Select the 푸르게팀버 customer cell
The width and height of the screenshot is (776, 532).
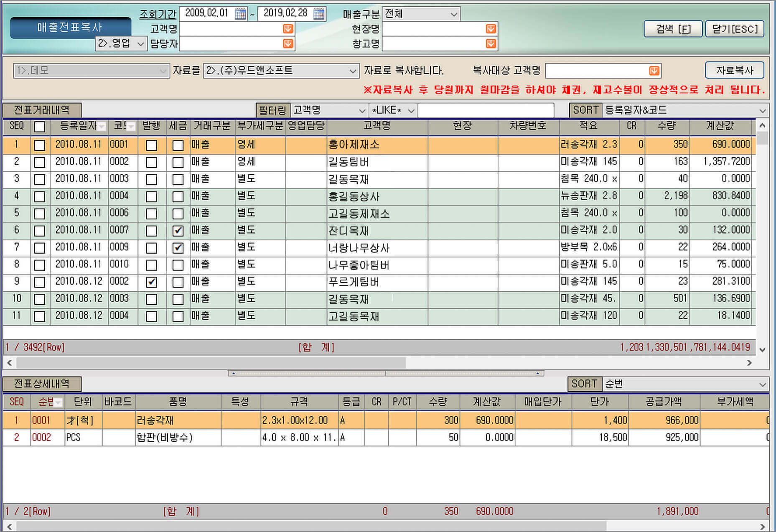tap(377, 282)
